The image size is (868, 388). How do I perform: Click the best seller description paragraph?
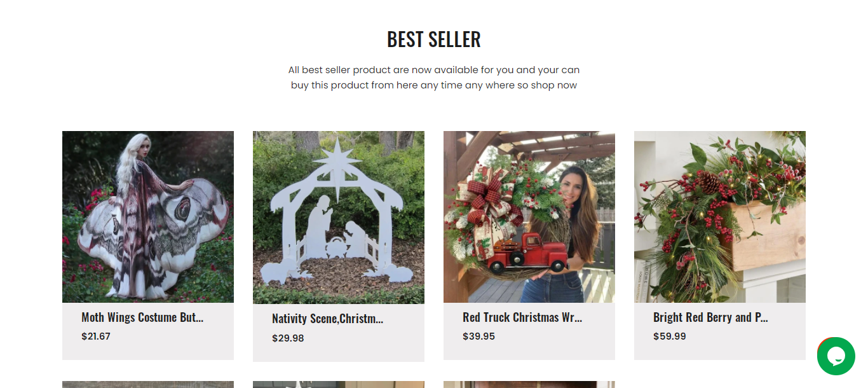[434, 78]
